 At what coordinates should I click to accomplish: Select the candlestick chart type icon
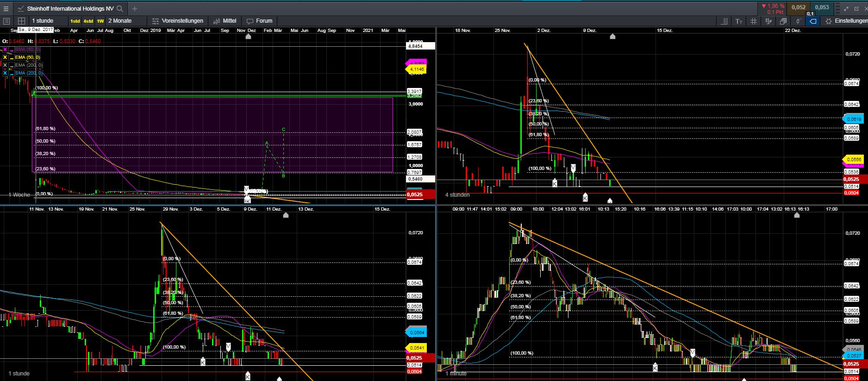[x=798, y=21]
